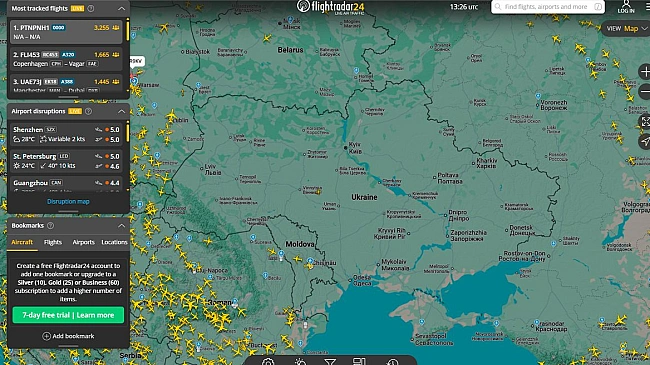The width and height of the screenshot is (650, 365).
Task: Open playback clock icon in bottom toolbar
Action: tap(392, 362)
